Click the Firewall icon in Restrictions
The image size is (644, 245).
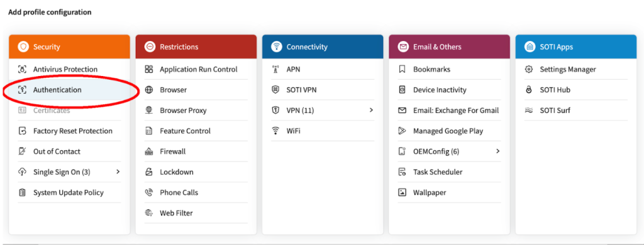coord(149,151)
